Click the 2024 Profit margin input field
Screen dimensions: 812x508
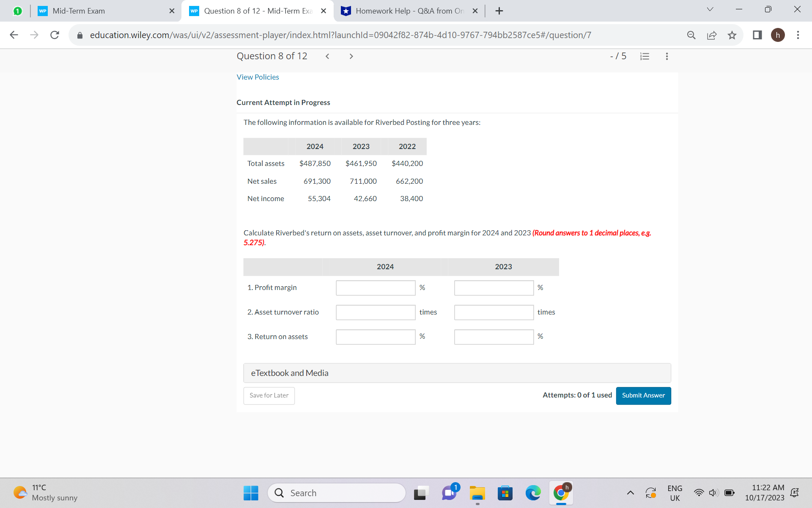coord(375,287)
